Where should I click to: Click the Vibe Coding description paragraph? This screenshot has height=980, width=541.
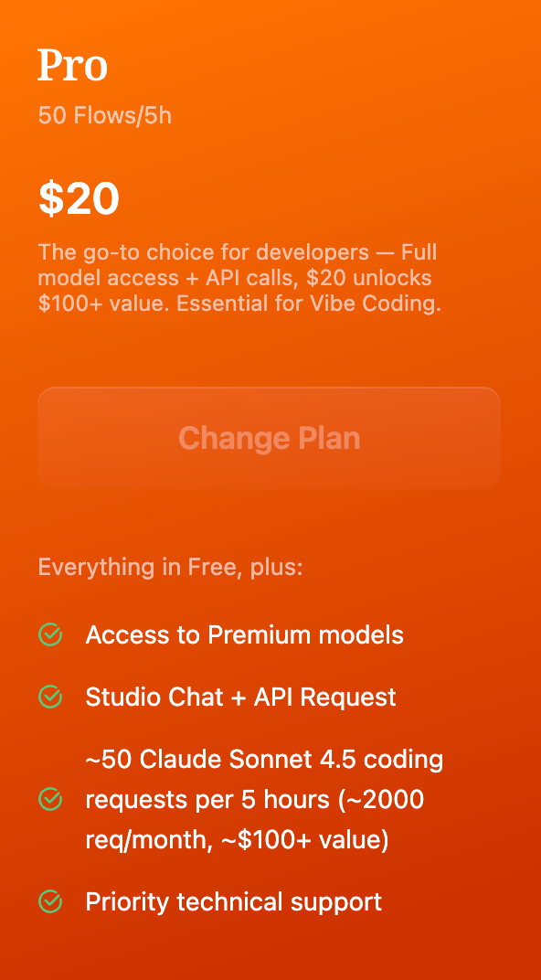coord(237,277)
